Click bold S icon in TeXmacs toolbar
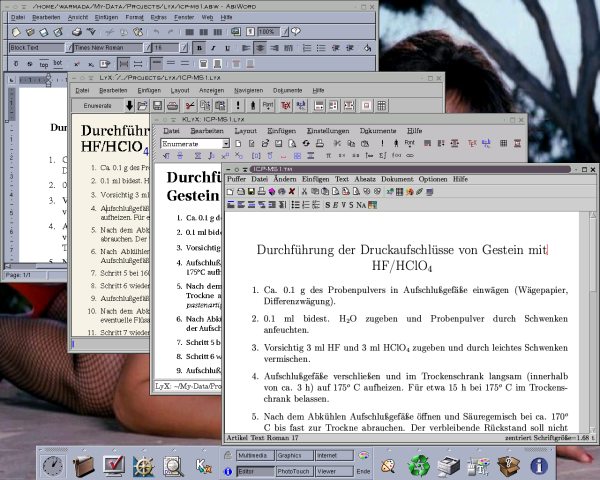The height and width of the screenshot is (480, 600). 327,205
